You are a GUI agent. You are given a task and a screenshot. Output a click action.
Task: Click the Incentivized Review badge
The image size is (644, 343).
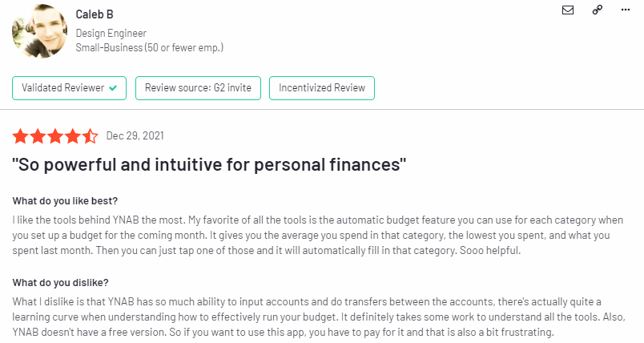(x=321, y=88)
